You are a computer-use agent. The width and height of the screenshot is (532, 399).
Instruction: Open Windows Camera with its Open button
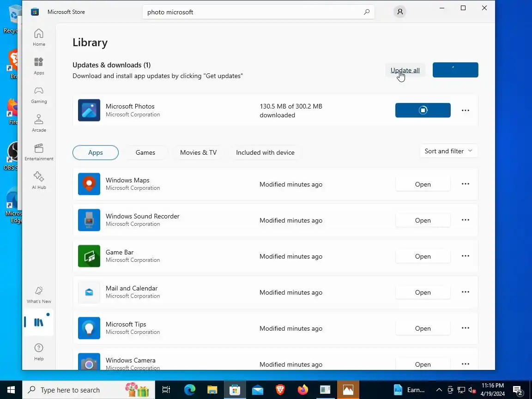coord(423,364)
